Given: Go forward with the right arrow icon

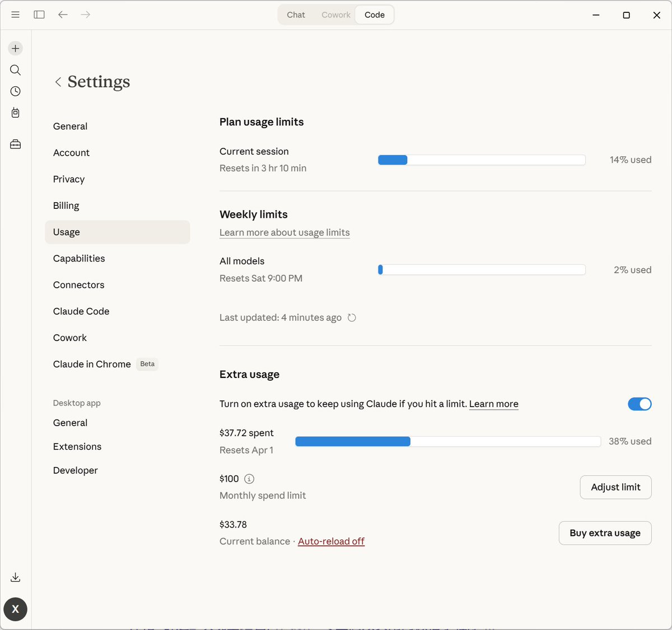Looking at the screenshot, I should [x=86, y=15].
